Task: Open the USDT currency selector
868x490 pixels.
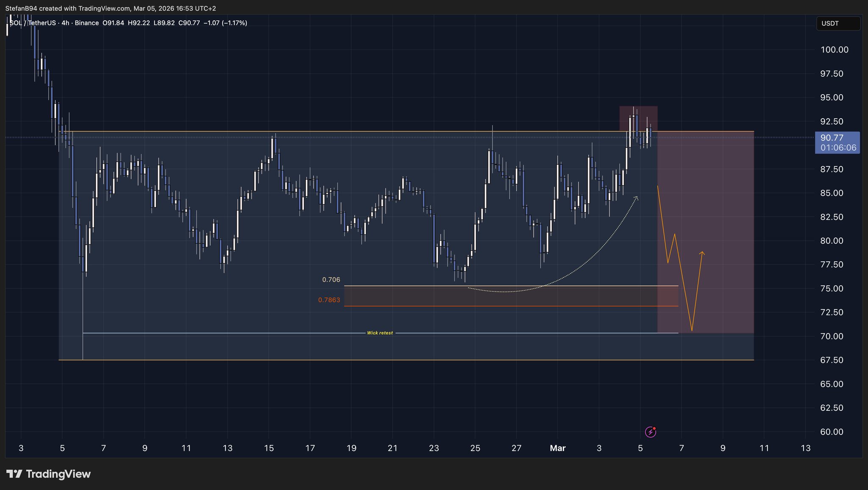Action: coord(838,23)
